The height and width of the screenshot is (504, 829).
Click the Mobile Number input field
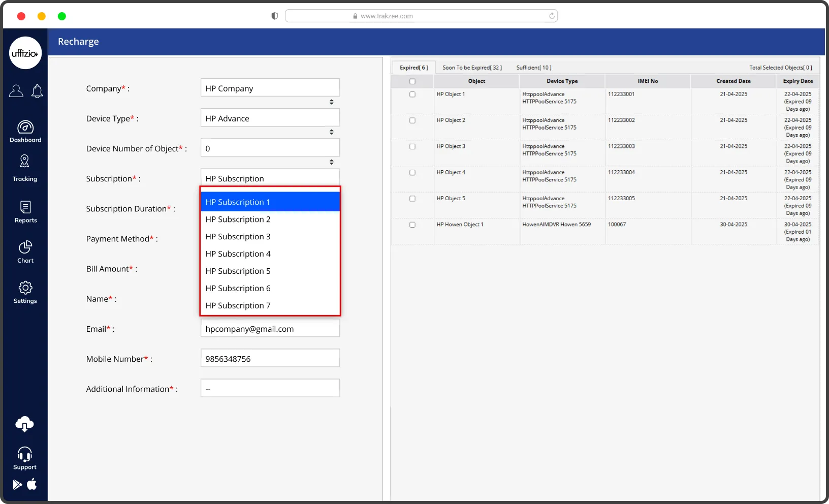(270, 359)
